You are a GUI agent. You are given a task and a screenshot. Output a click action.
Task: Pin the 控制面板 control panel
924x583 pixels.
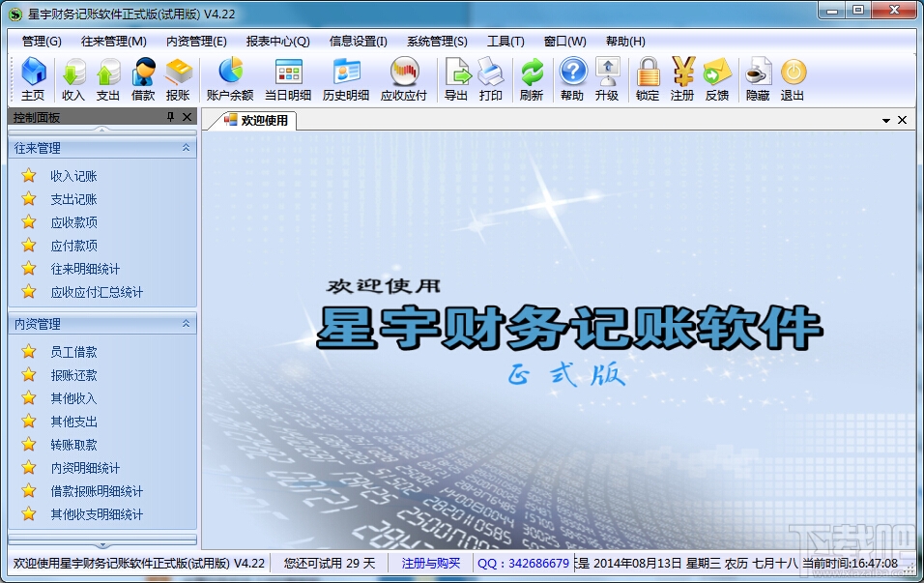170,117
